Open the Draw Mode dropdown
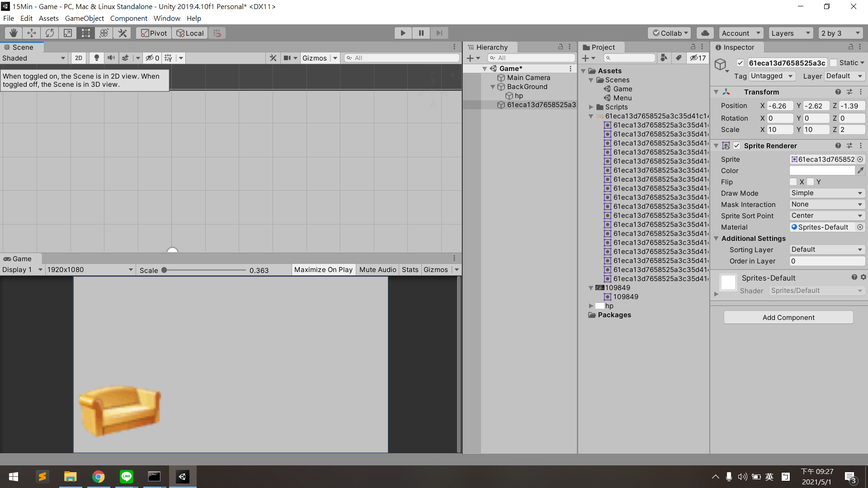Viewport: 868px width, 488px height. click(827, 193)
